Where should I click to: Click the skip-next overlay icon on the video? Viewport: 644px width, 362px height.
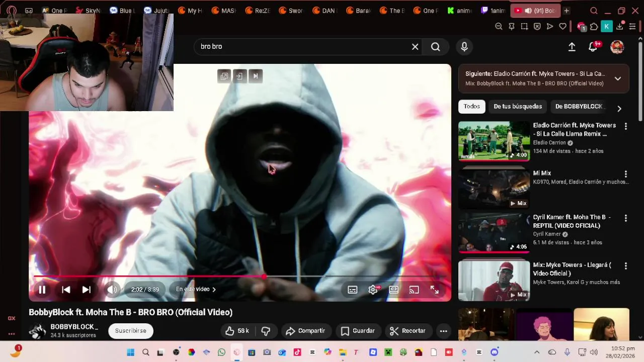[x=256, y=76]
